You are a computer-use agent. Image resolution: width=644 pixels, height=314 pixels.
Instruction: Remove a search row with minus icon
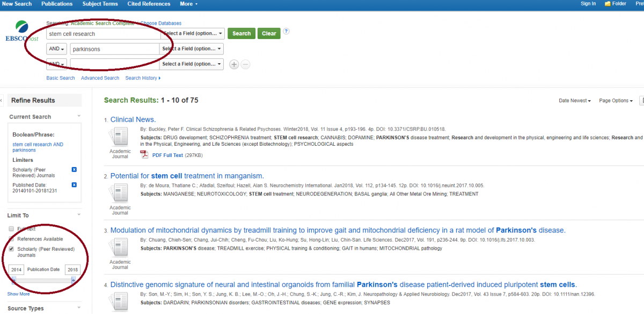[245, 64]
